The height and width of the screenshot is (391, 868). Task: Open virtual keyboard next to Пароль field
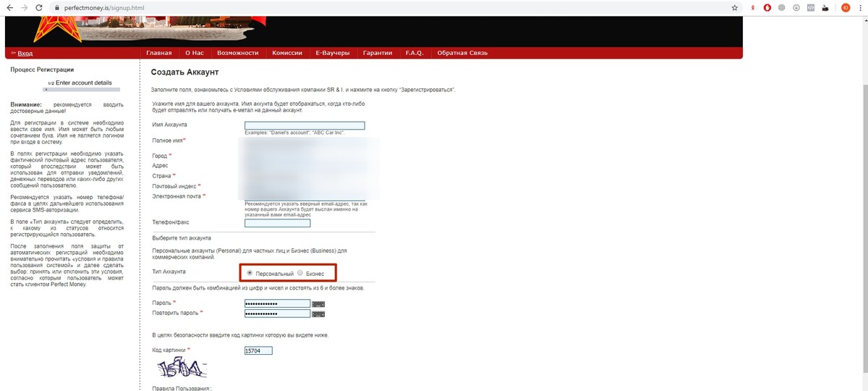(318, 304)
